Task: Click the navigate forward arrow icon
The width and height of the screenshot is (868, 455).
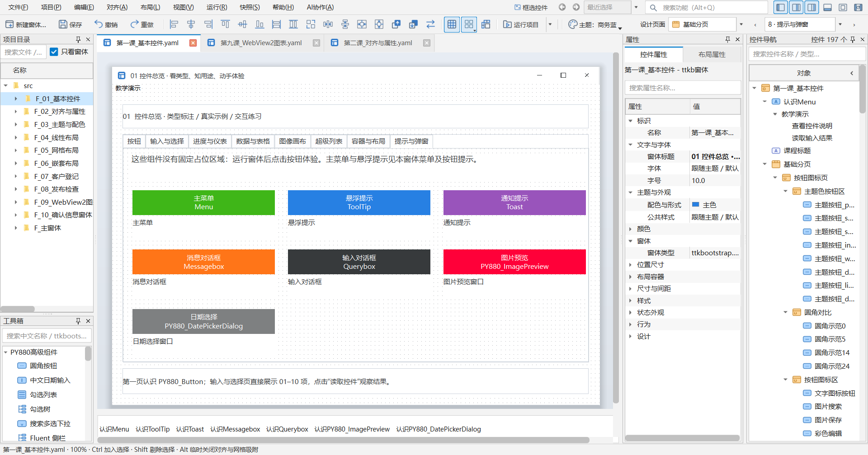Action: (x=576, y=7)
